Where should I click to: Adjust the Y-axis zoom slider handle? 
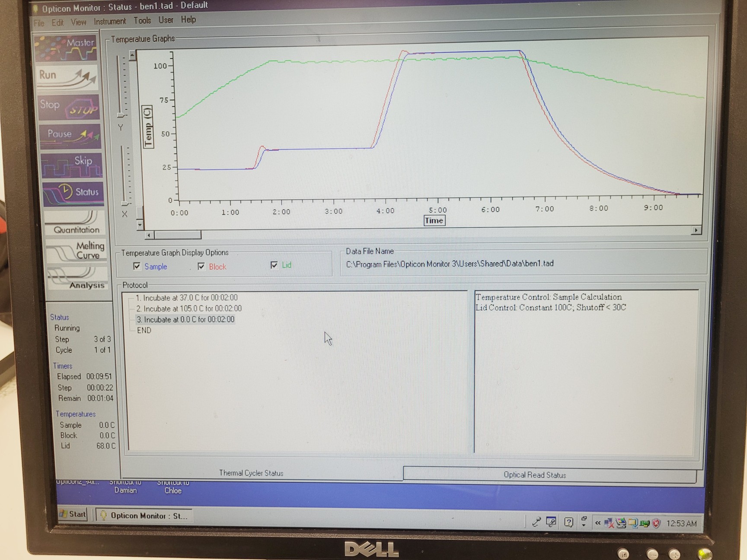pyautogui.click(x=121, y=115)
